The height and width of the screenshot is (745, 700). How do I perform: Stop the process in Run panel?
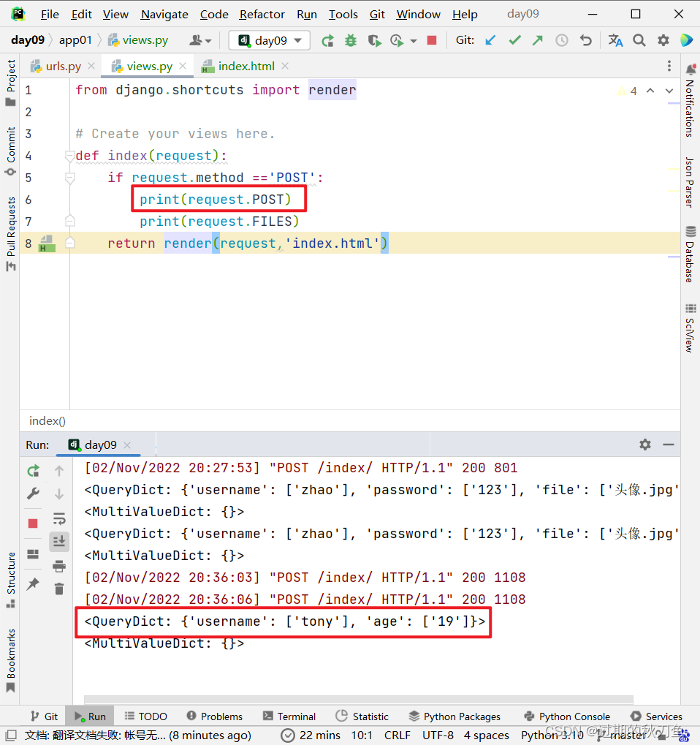[33, 523]
